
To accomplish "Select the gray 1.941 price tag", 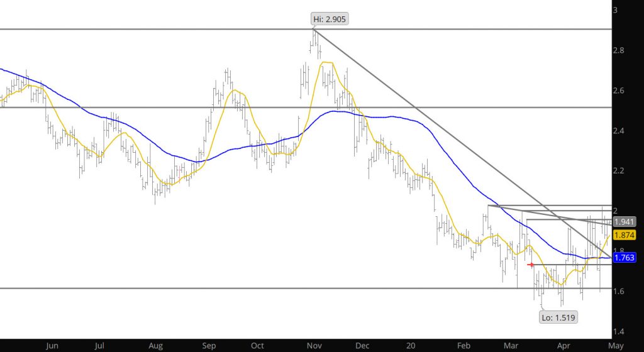I will tap(625, 221).
